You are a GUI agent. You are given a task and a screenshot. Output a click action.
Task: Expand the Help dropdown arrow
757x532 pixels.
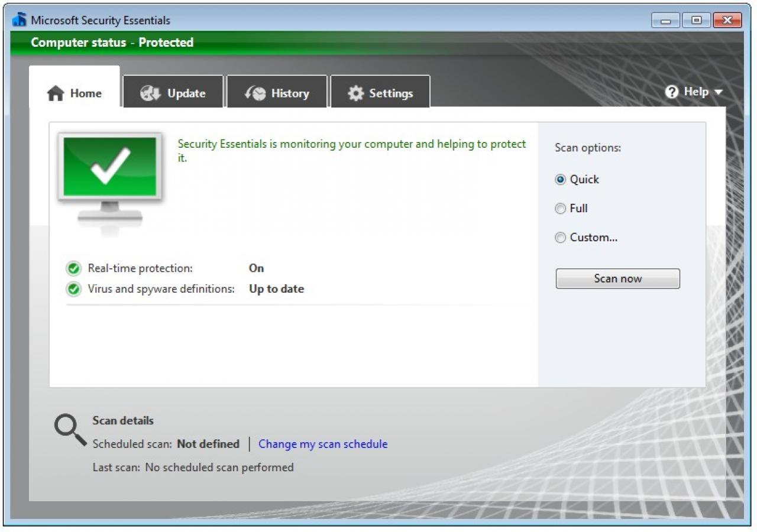click(x=718, y=92)
